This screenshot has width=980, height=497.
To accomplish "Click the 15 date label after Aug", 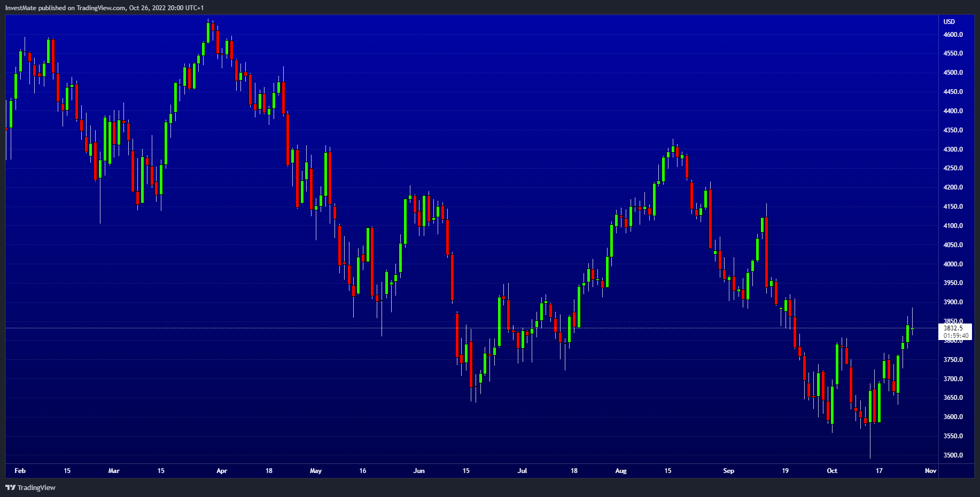I will 668,471.
